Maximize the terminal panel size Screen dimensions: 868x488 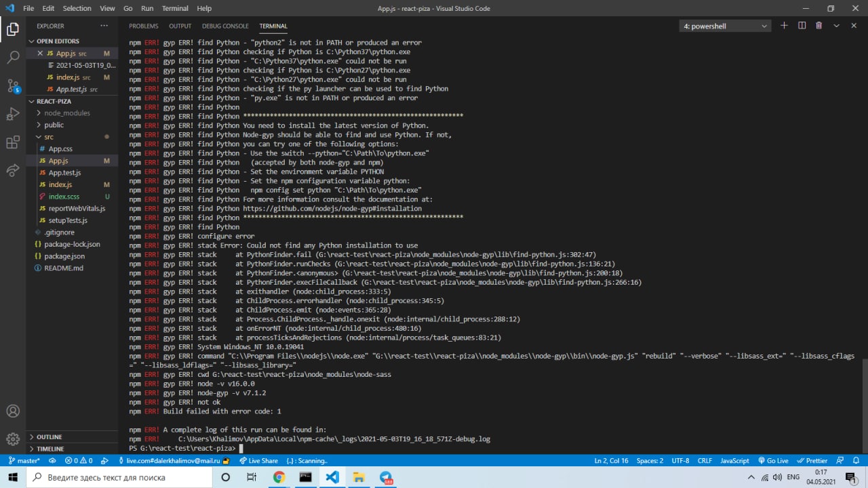[836, 26]
